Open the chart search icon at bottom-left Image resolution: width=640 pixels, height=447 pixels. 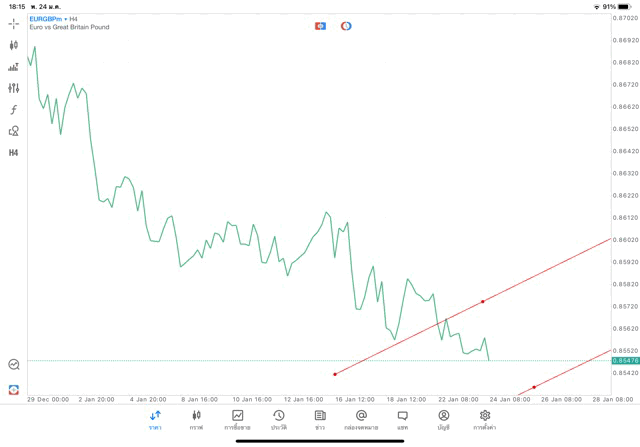click(14, 365)
